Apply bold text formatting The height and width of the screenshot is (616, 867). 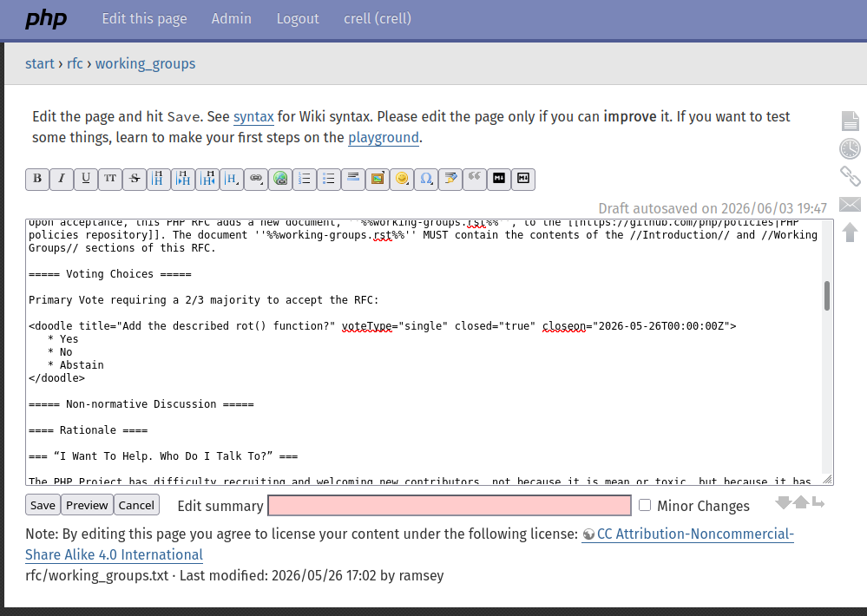[x=37, y=179]
